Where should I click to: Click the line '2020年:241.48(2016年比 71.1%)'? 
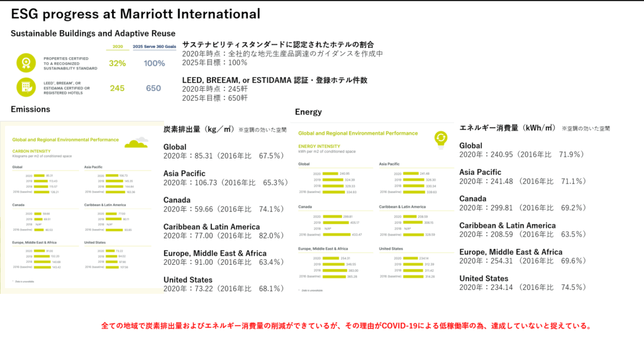[x=523, y=181]
